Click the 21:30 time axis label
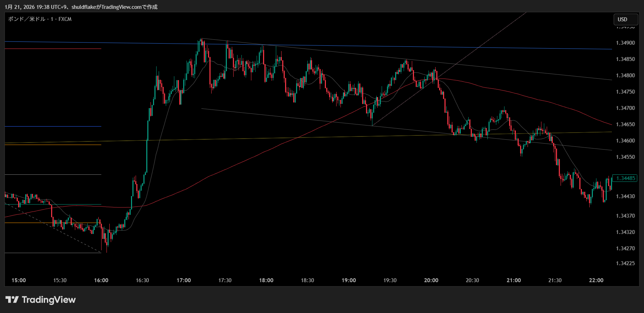This screenshot has height=313, width=644. pyautogui.click(x=555, y=280)
